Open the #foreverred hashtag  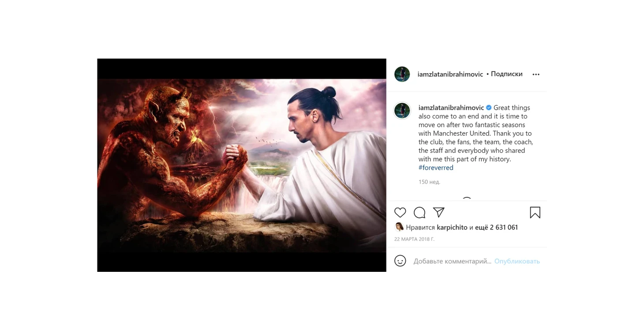[x=436, y=167]
